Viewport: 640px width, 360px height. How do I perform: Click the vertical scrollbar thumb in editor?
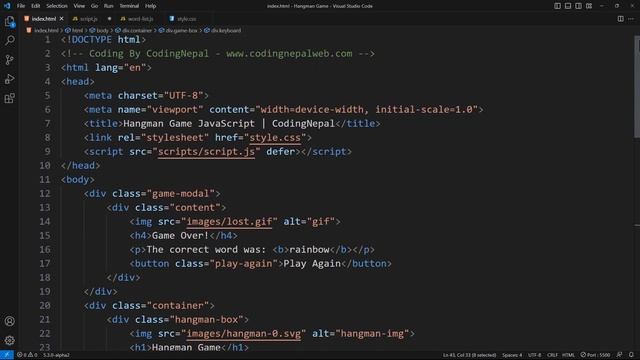tap(637, 87)
